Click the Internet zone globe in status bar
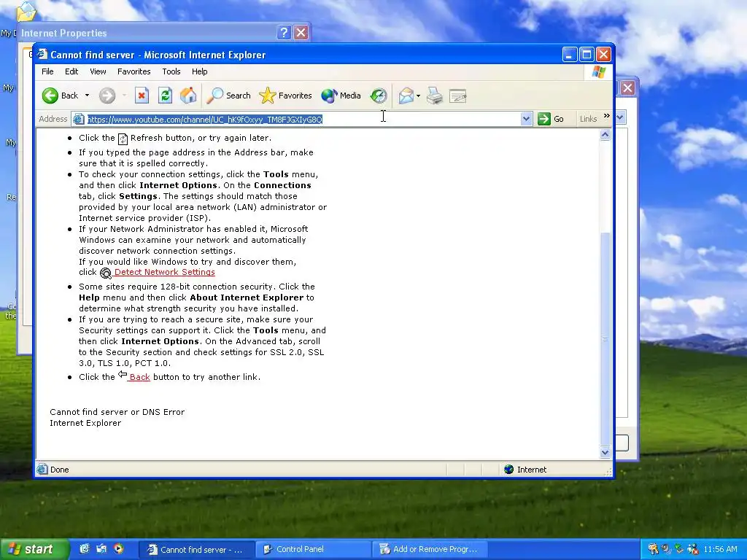The width and height of the screenshot is (747, 560). 508,470
